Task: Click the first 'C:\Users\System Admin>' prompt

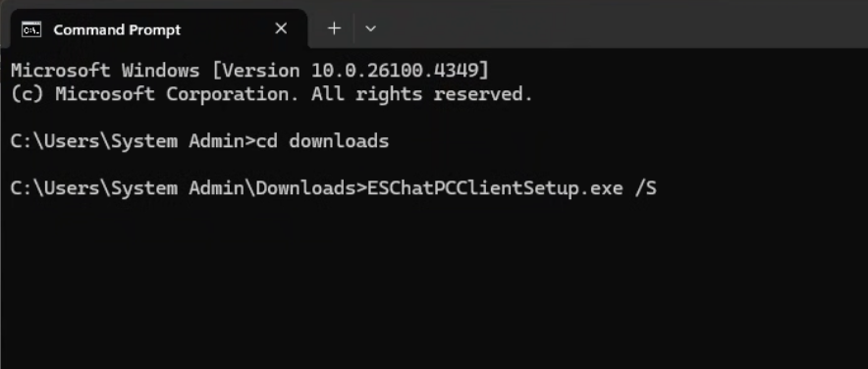Action: pyautogui.click(x=133, y=141)
